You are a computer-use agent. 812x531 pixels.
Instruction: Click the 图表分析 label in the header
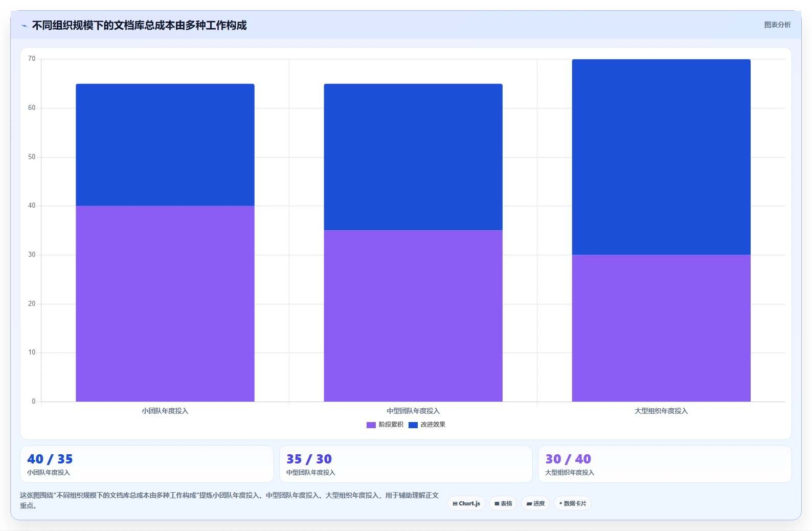777,25
